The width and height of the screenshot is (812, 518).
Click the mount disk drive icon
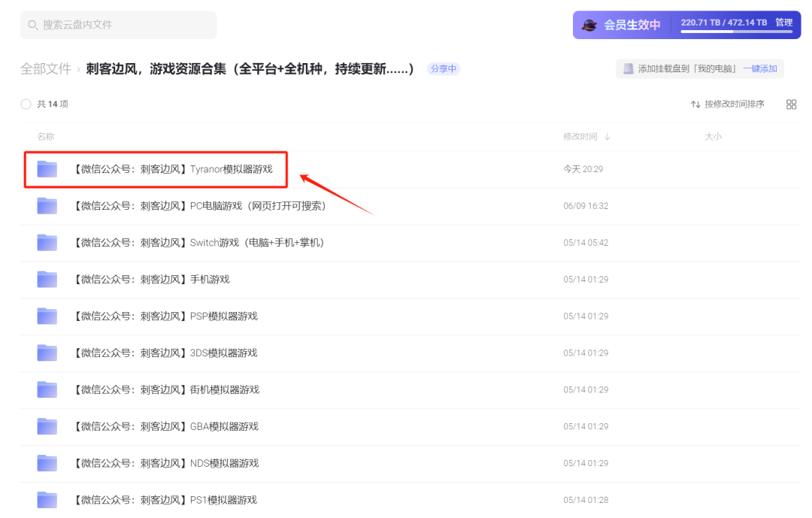click(x=628, y=69)
